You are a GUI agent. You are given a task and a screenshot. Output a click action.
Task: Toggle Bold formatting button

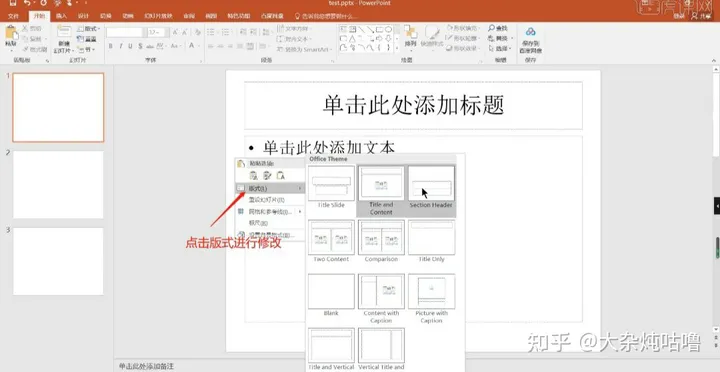(111, 46)
